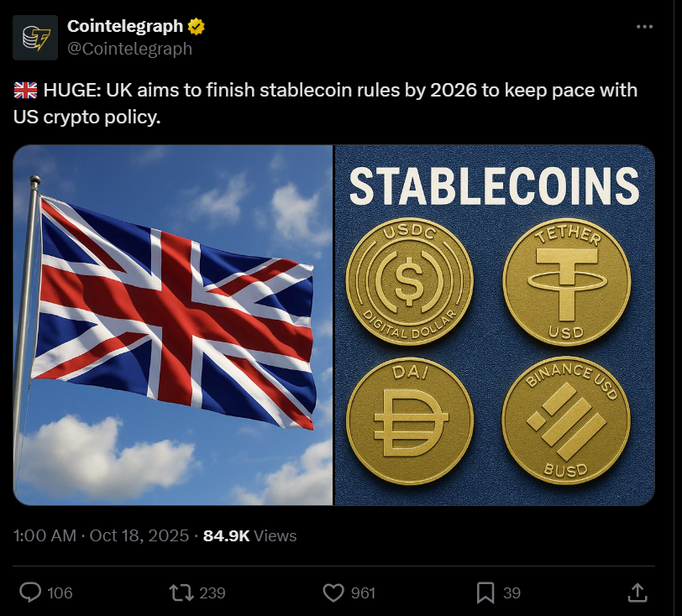Open the Cointelegraph display name link
Image resolution: width=682 pixels, height=616 pixels.
coord(125,27)
